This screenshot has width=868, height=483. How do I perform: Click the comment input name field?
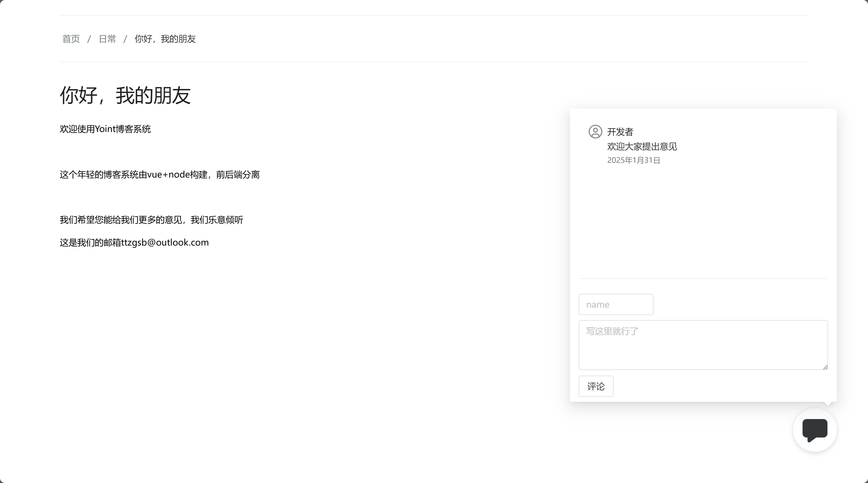pyautogui.click(x=616, y=305)
